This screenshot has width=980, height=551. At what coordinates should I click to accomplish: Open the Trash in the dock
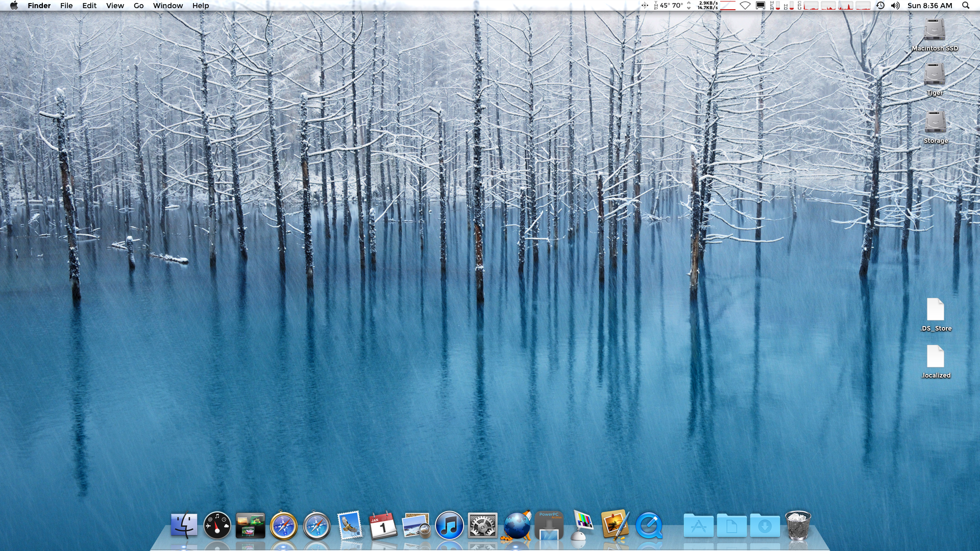click(798, 525)
